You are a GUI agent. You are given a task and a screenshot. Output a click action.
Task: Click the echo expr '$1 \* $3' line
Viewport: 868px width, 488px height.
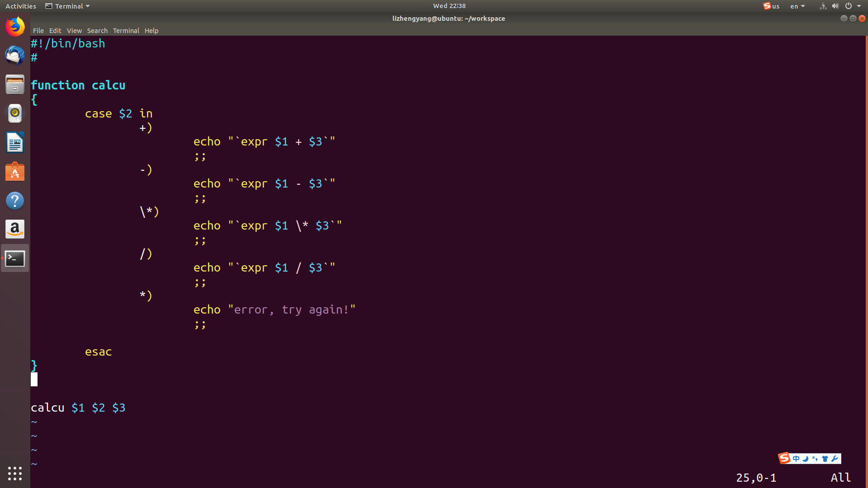coord(268,226)
